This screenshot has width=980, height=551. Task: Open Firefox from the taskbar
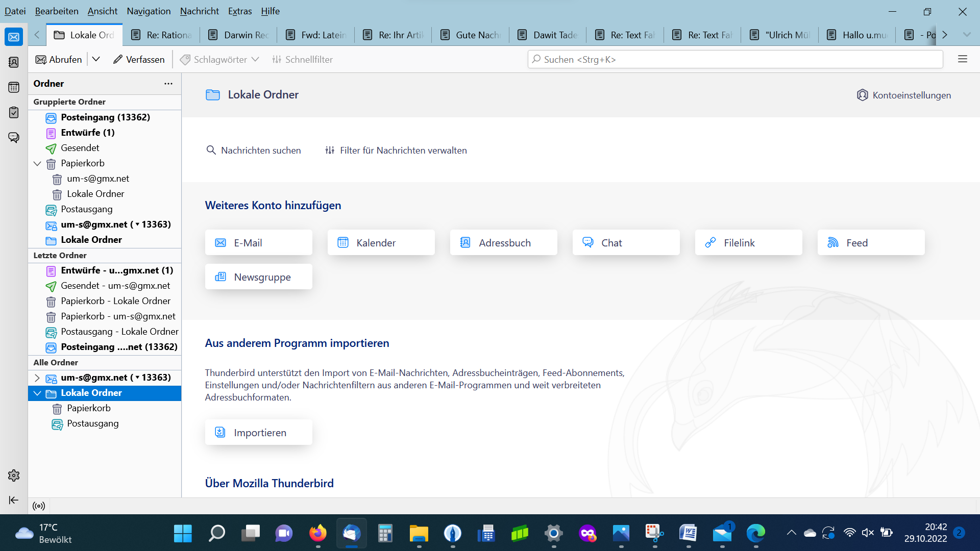[317, 534]
